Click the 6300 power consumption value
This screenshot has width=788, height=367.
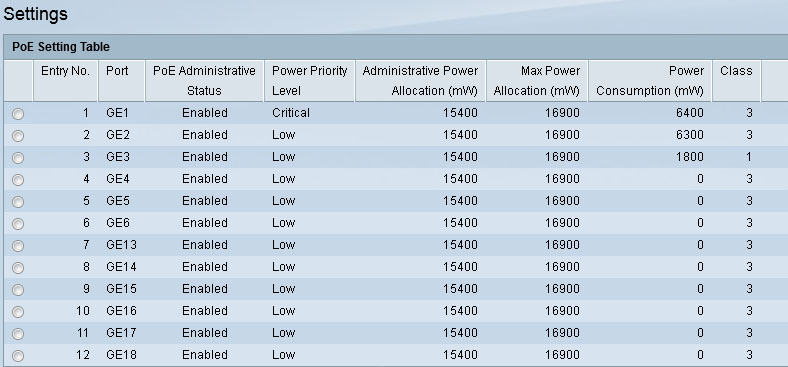pyautogui.click(x=690, y=135)
